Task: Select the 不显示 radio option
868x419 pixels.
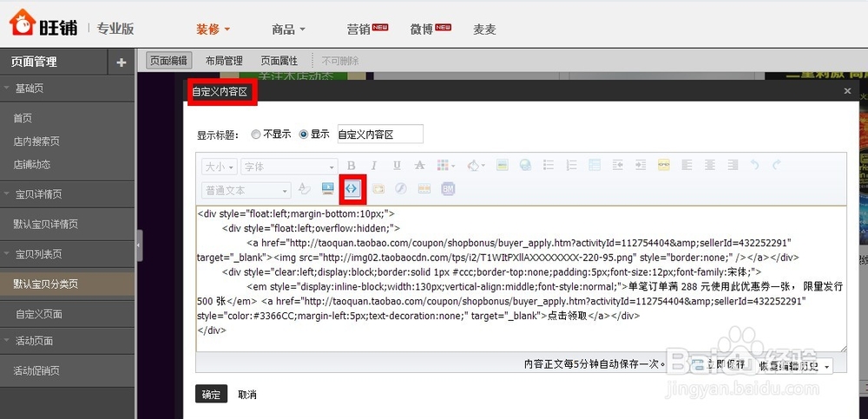Action: pyautogui.click(x=255, y=134)
